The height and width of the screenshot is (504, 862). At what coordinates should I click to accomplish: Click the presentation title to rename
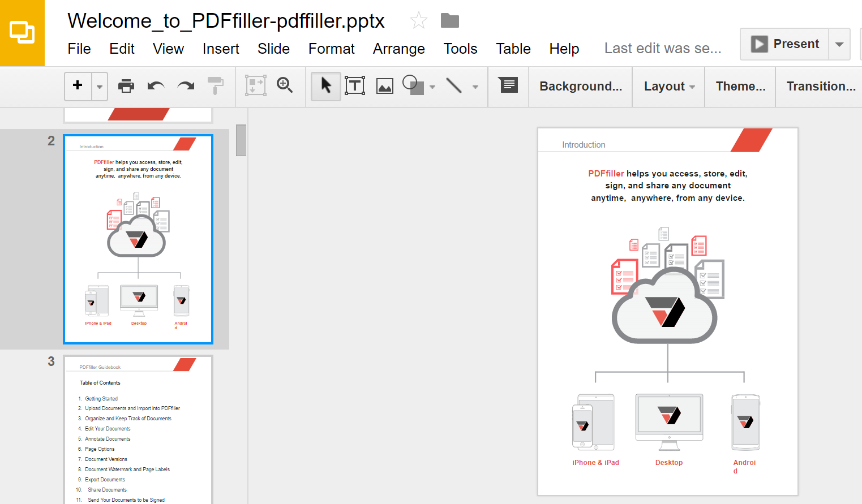point(226,21)
